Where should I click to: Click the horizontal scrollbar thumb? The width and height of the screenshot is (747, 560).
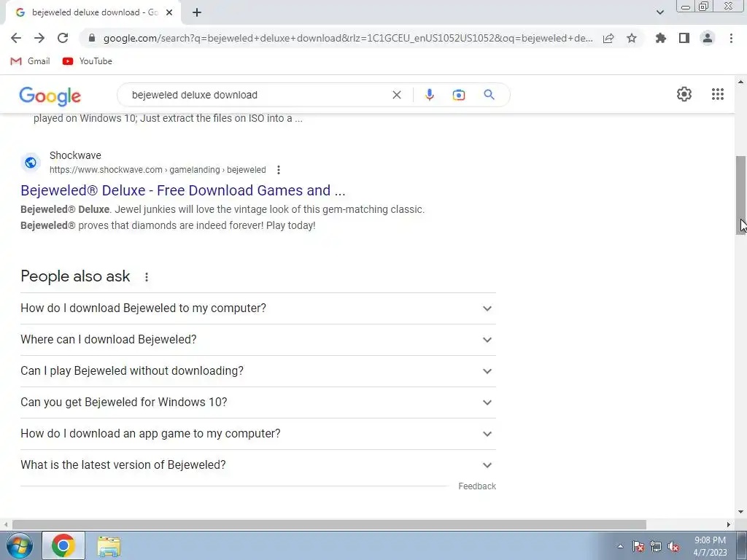tap(329, 524)
